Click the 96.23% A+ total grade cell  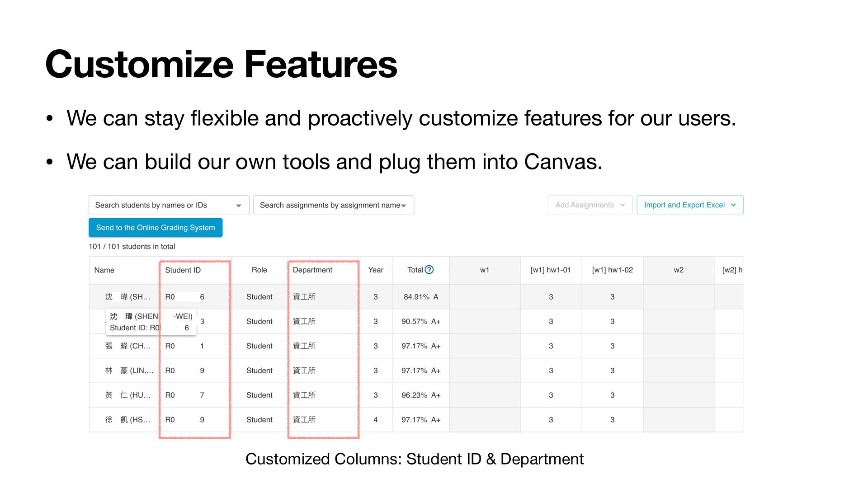(x=420, y=395)
